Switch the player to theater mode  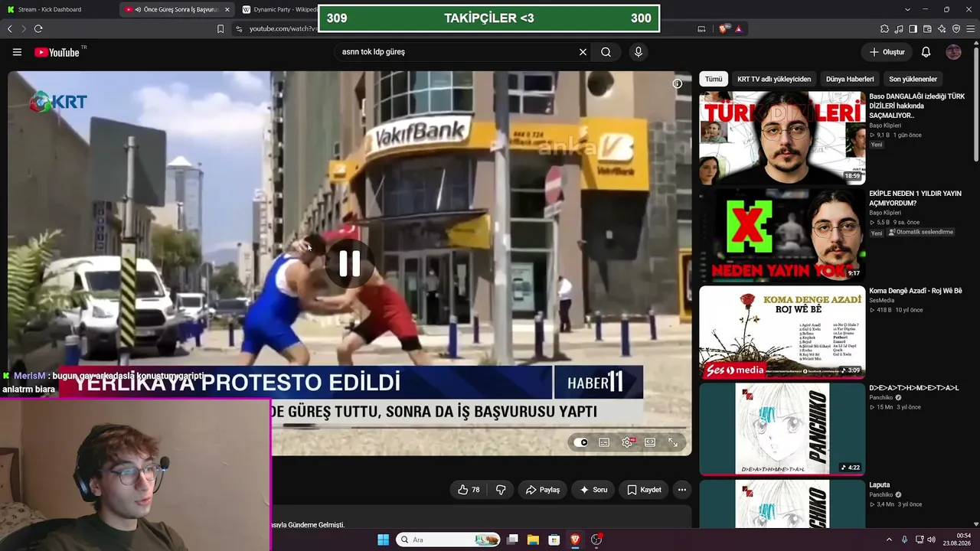[x=650, y=442]
